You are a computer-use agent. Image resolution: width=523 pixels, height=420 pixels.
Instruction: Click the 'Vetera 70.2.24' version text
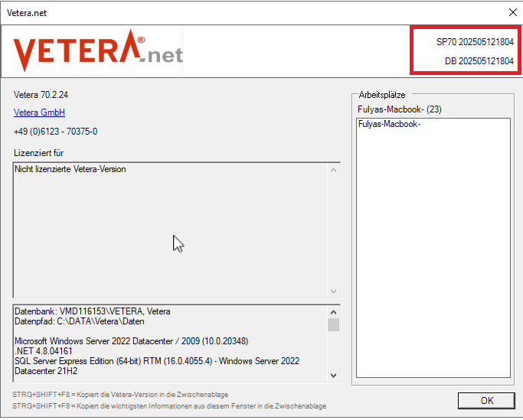[41, 95]
